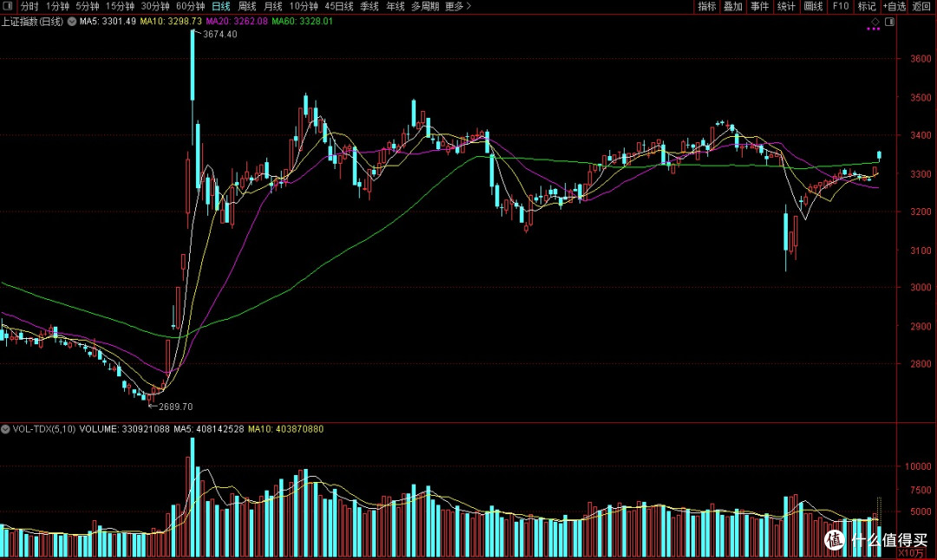Switch to 周线 weekly chart
The image size is (937, 560).
[x=246, y=6]
